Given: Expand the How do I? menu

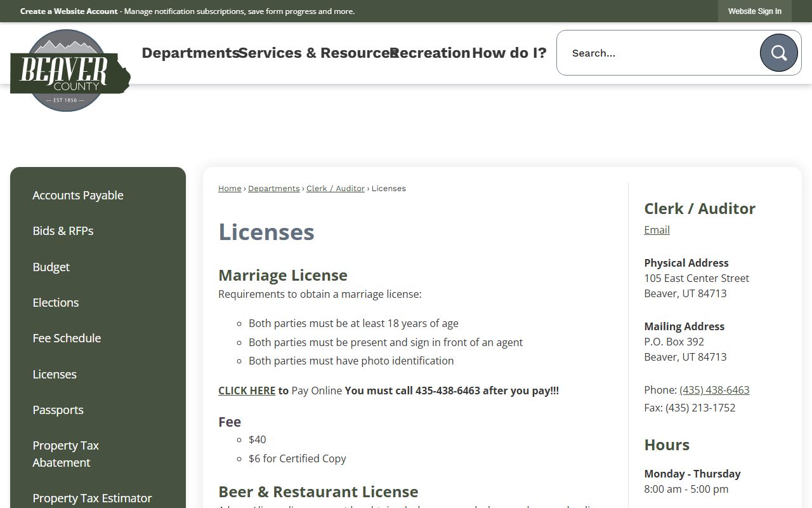Looking at the screenshot, I should [509, 53].
